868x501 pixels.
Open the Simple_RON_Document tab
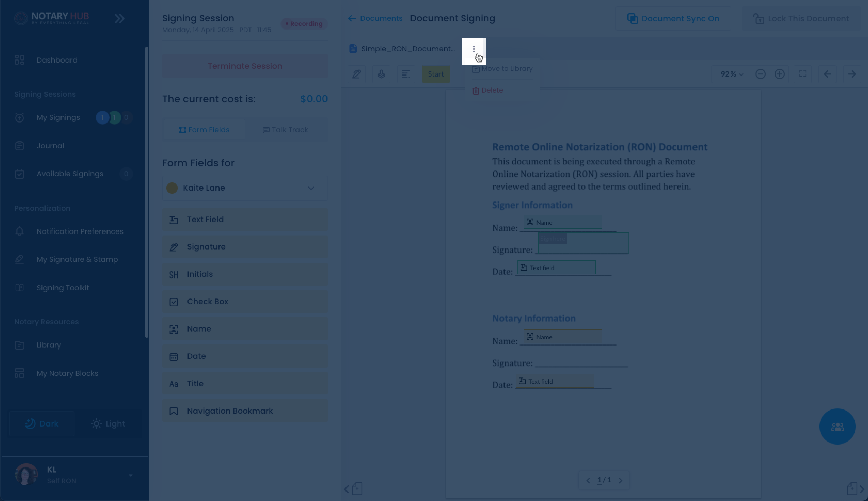click(x=402, y=49)
